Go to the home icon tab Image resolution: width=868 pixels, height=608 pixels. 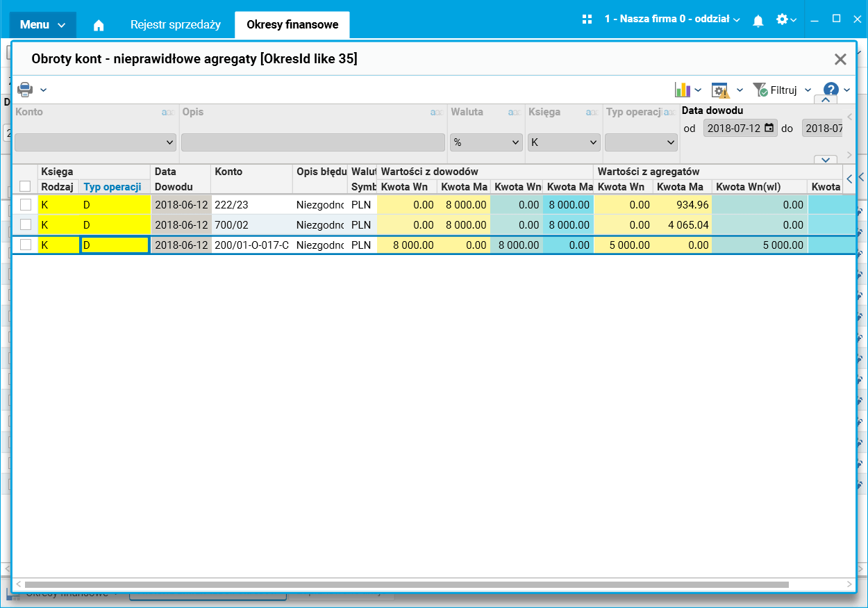point(99,25)
